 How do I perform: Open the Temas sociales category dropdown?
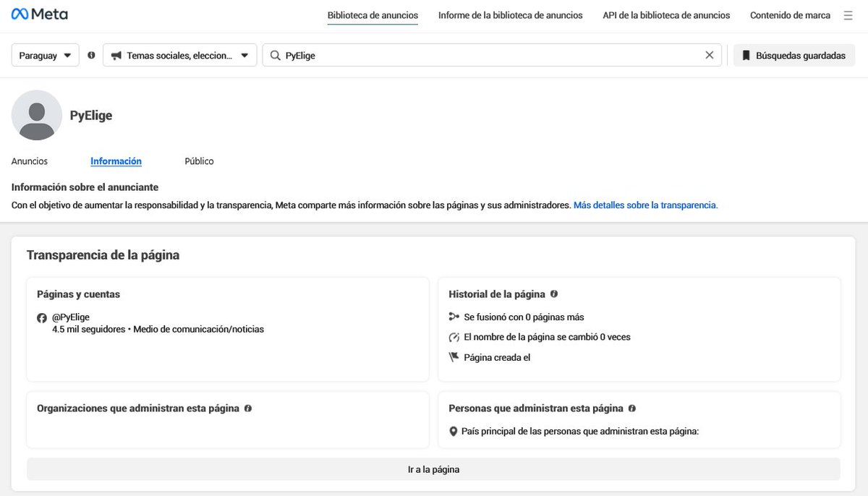coord(180,55)
